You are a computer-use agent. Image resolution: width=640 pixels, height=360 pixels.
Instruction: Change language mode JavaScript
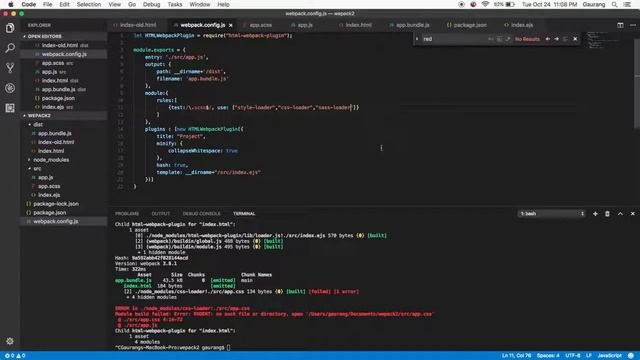click(609, 356)
